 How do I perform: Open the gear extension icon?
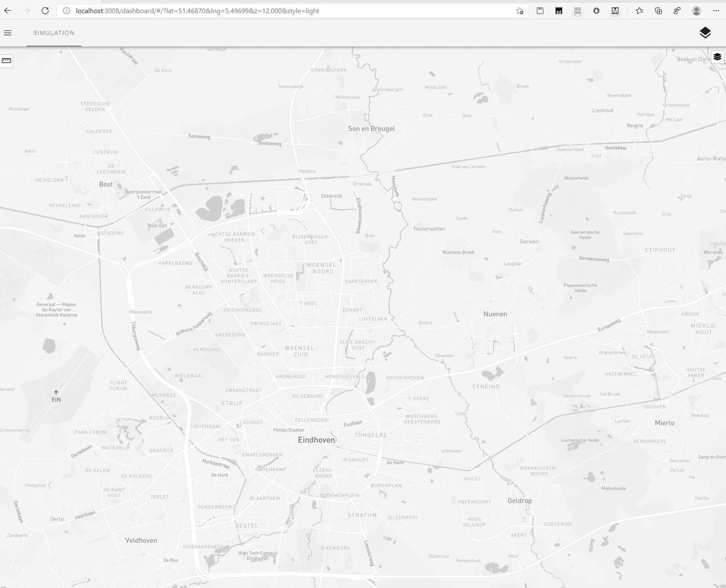click(596, 11)
